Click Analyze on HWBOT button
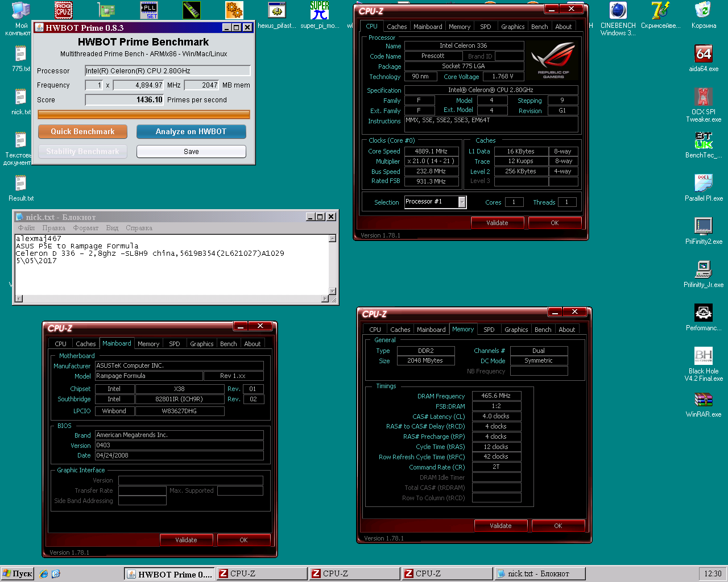The height and width of the screenshot is (582, 728). click(191, 131)
